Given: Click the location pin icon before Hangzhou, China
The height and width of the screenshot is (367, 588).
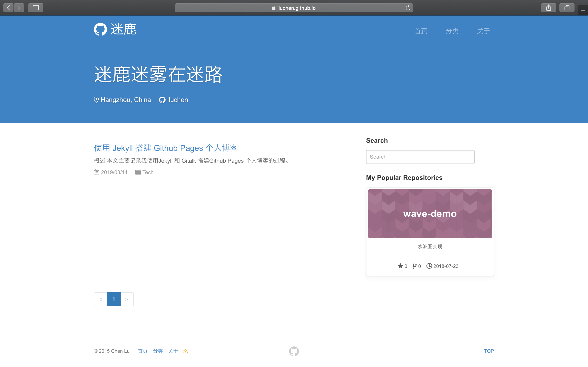Looking at the screenshot, I should 96,100.
